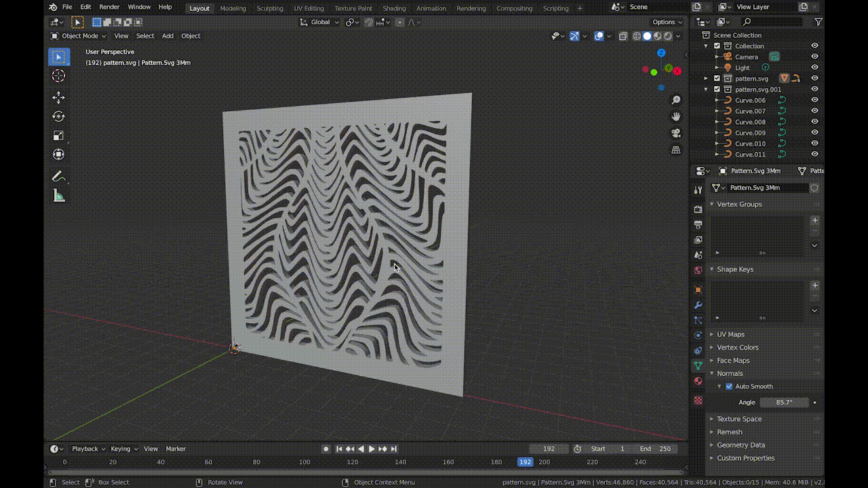Select the Measure tool
This screenshot has height=488, width=868.
58,196
